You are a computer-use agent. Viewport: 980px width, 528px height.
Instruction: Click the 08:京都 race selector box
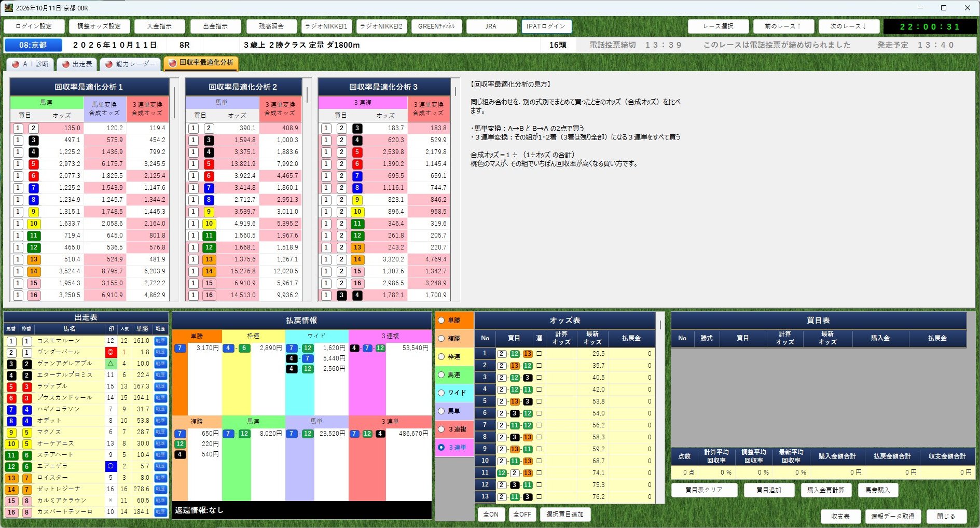pyautogui.click(x=33, y=45)
